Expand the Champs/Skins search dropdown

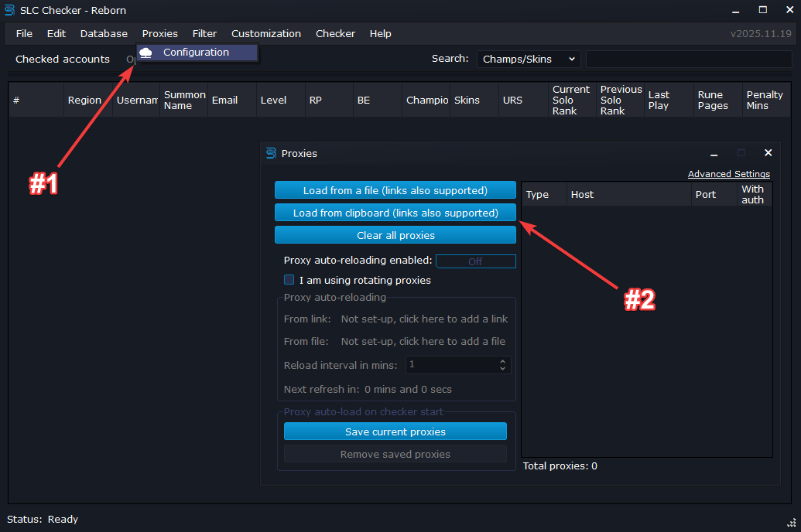(x=529, y=60)
